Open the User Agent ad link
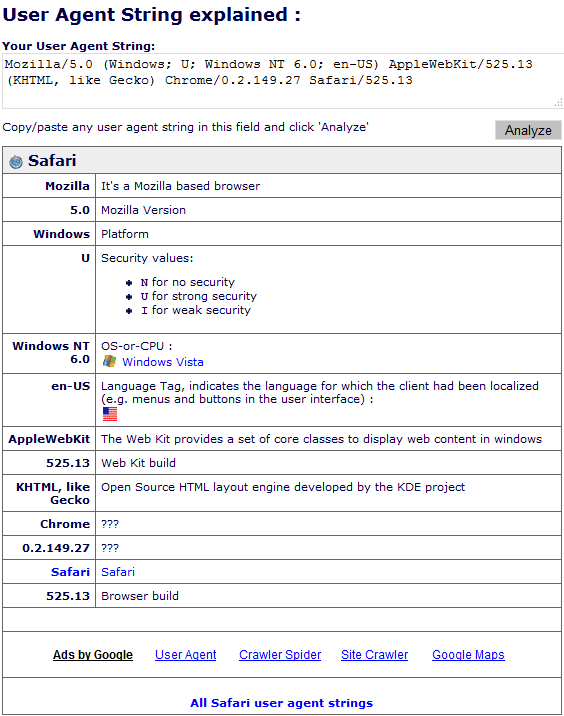 pos(185,655)
